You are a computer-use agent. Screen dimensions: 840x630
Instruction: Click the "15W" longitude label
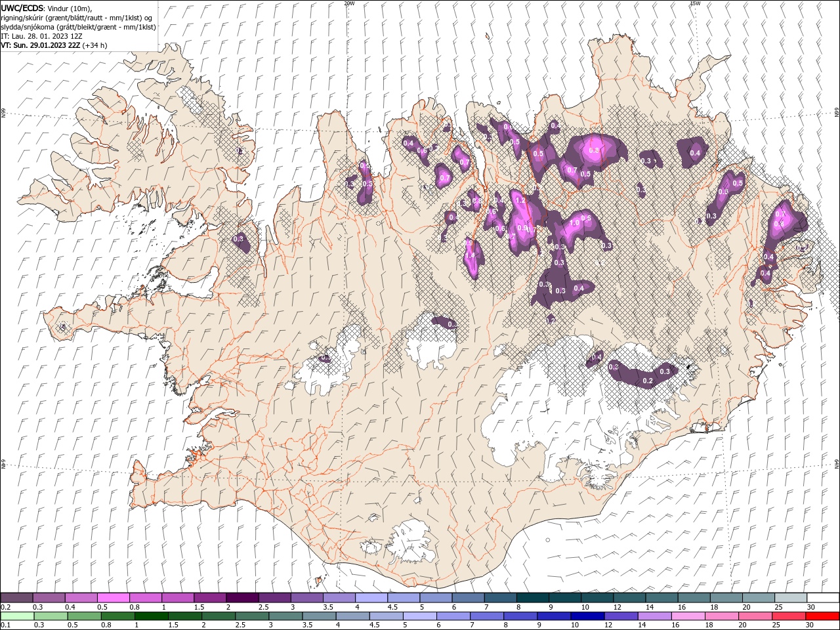pos(695,3)
